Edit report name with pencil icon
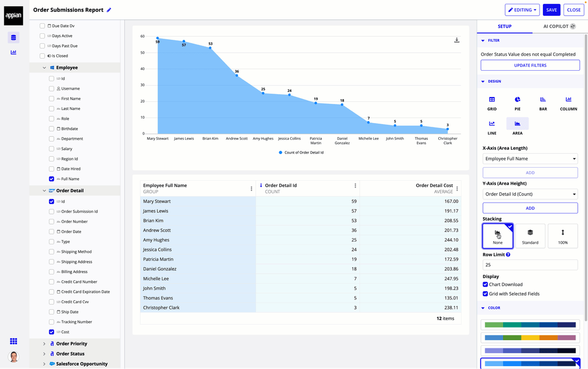The width and height of the screenshot is (588, 369). coord(109,10)
